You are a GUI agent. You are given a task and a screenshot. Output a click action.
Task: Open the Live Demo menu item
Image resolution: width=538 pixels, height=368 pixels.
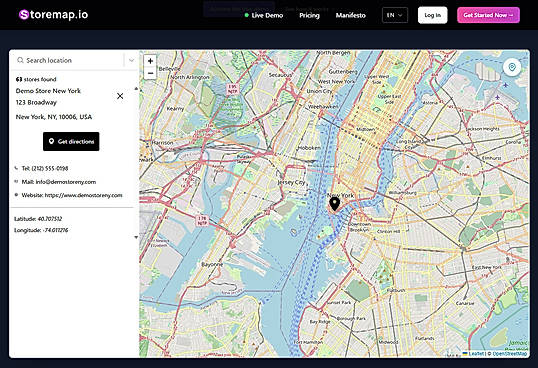pyautogui.click(x=264, y=15)
